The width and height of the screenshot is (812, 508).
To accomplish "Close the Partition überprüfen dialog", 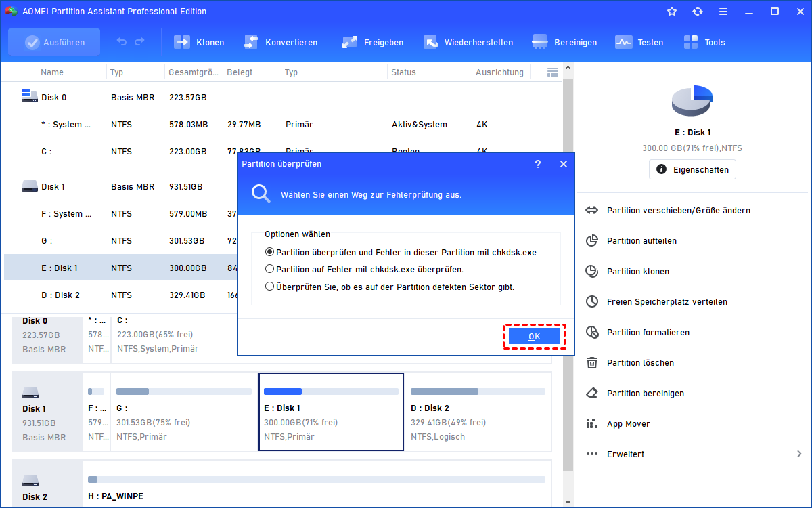I will click(563, 164).
